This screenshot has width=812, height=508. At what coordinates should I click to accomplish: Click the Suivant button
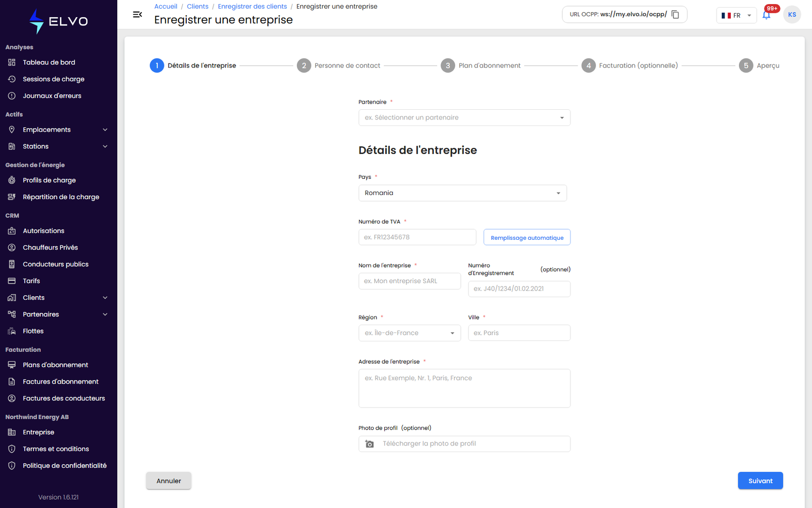(x=760, y=481)
